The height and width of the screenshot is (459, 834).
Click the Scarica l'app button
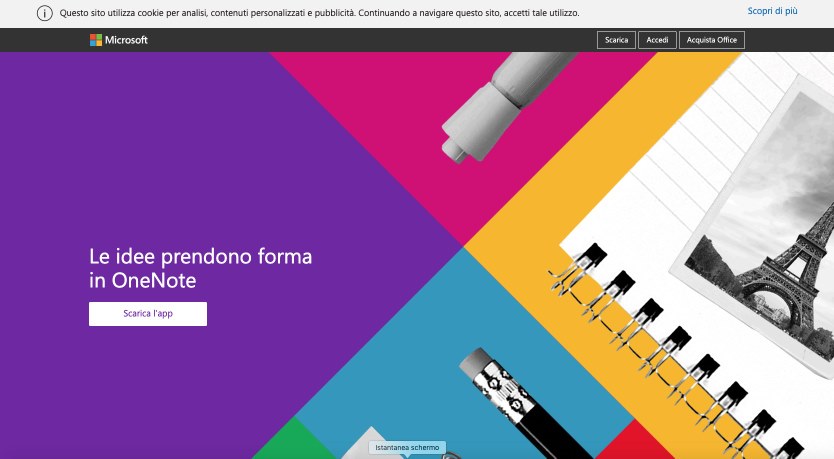pos(148,314)
